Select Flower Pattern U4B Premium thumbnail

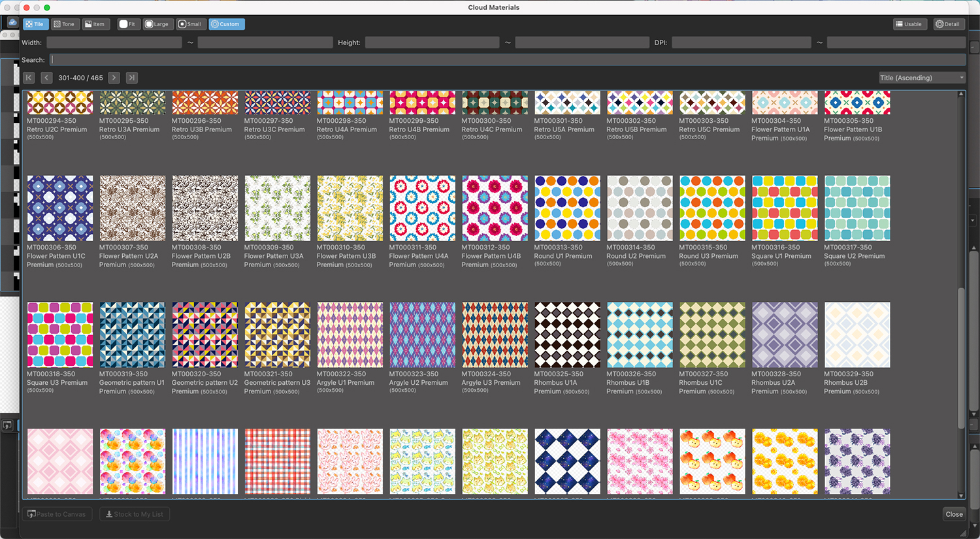(x=495, y=208)
